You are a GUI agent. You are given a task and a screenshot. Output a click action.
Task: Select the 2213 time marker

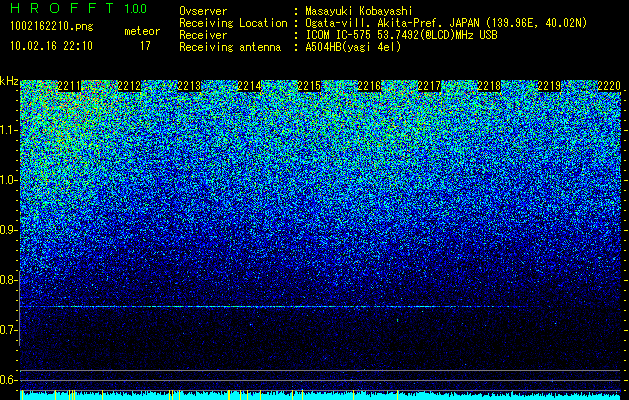coord(189,86)
